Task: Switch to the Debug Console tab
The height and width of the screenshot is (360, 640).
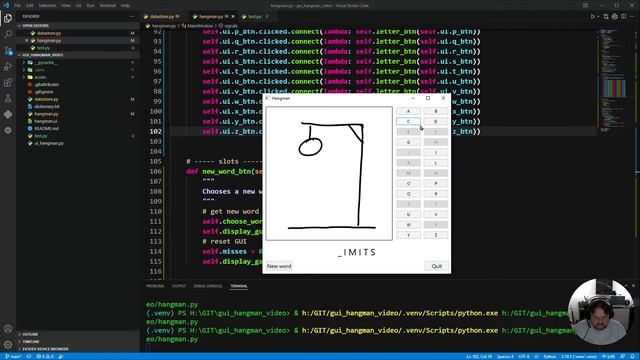Action: point(208,286)
